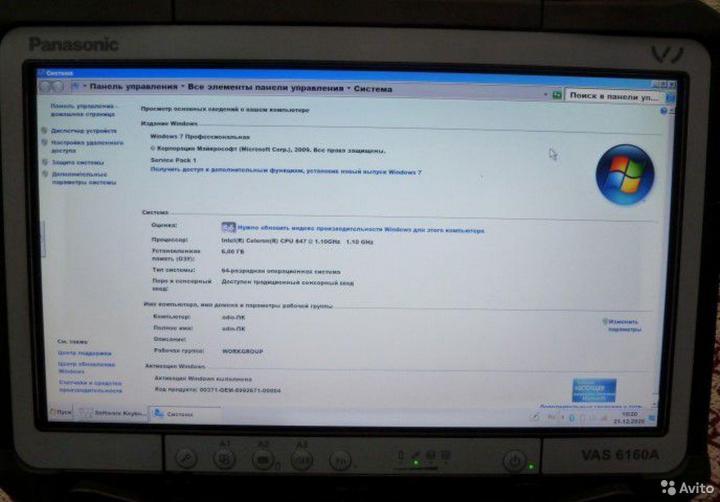The height and width of the screenshot is (502, 720).
Task: Click the Windows 7 Профессиональная edition text
Action: tap(200, 137)
